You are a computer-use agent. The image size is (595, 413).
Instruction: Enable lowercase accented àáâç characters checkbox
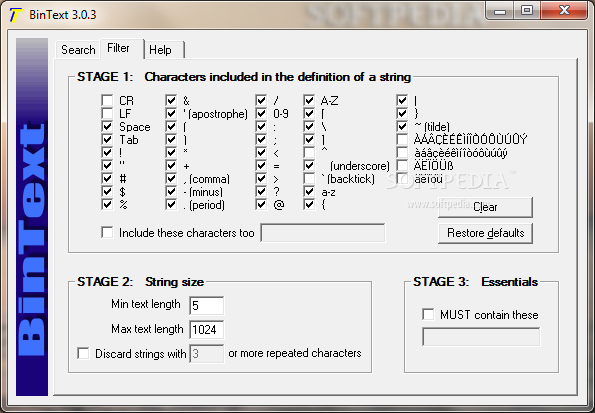(x=402, y=153)
